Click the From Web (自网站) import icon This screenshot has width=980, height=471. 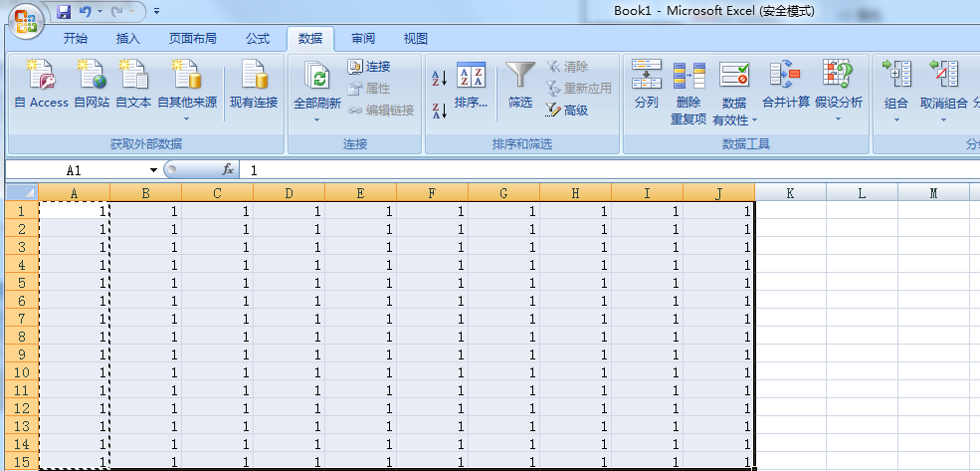(92, 77)
